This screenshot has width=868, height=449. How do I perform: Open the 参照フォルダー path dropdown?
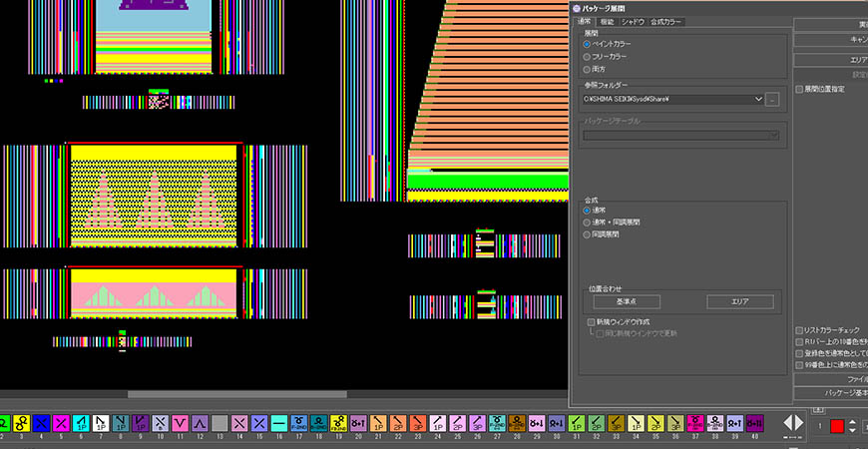click(x=759, y=99)
